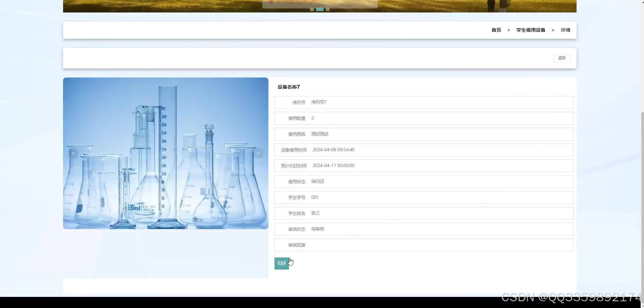The image size is (644, 308).
Task: Show previous equipment image with left arrow
Action: (x=74, y=153)
